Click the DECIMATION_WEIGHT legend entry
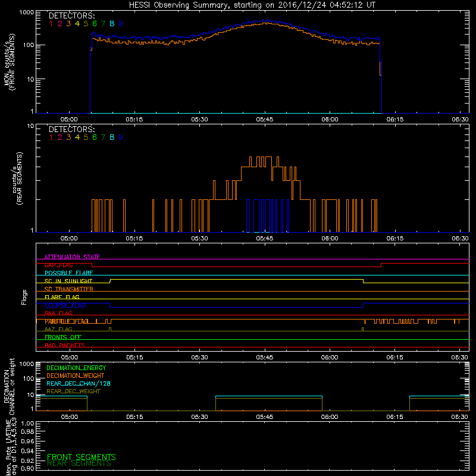 tap(76, 375)
